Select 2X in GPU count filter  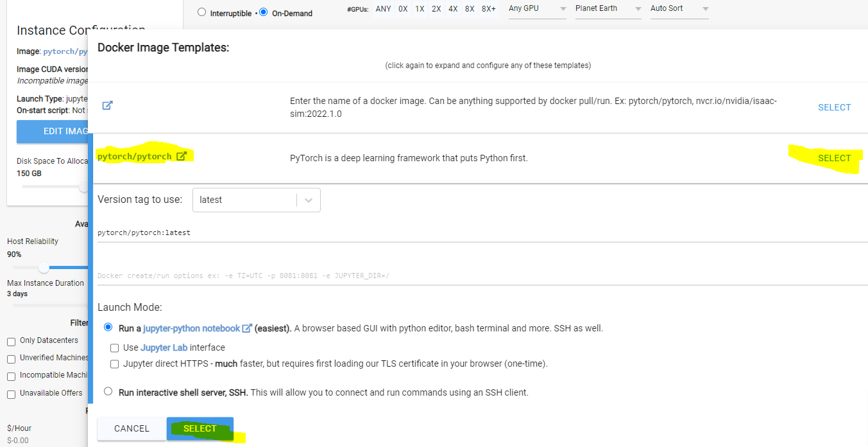coord(436,9)
